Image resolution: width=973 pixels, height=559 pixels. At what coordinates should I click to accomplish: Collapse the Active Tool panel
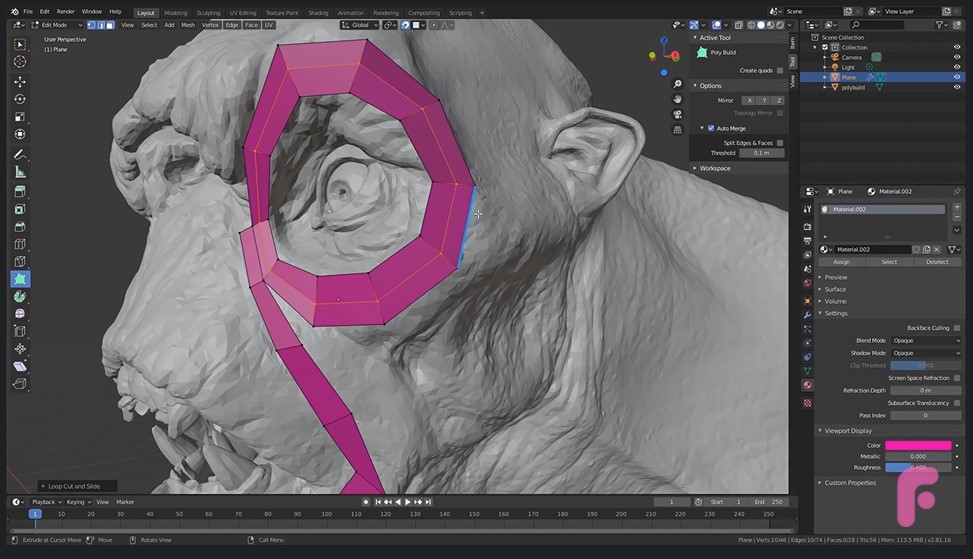pyautogui.click(x=715, y=38)
